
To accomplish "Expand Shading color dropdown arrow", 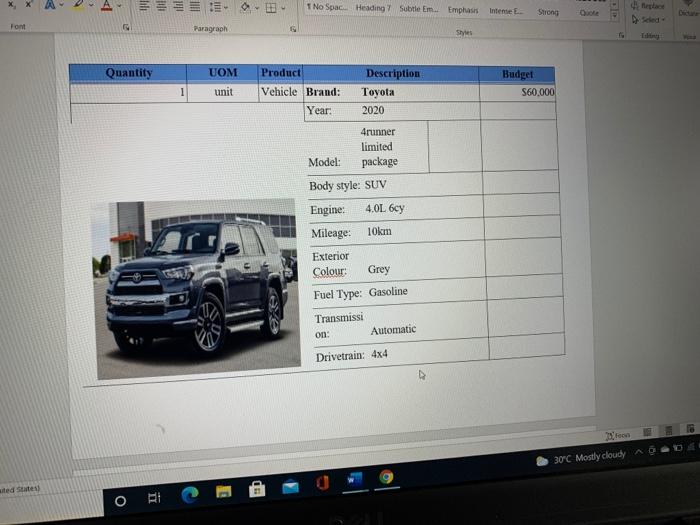I will click(x=257, y=8).
